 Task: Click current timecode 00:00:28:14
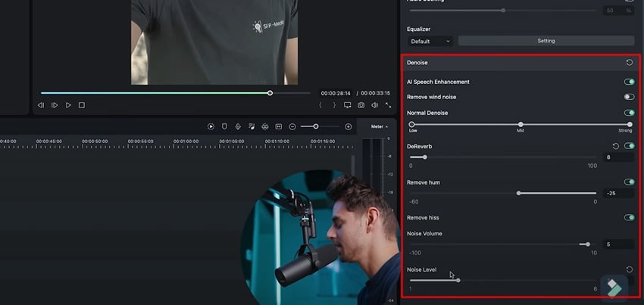tap(336, 94)
